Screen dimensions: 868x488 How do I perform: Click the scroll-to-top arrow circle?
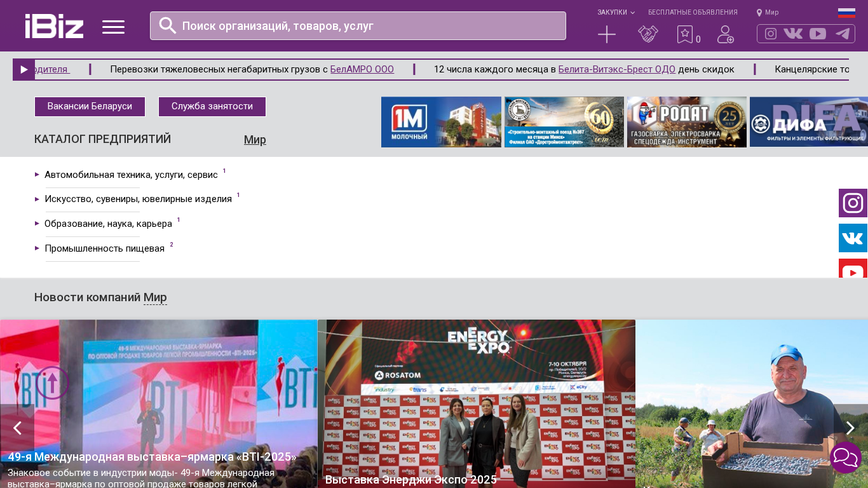(52, 383)
